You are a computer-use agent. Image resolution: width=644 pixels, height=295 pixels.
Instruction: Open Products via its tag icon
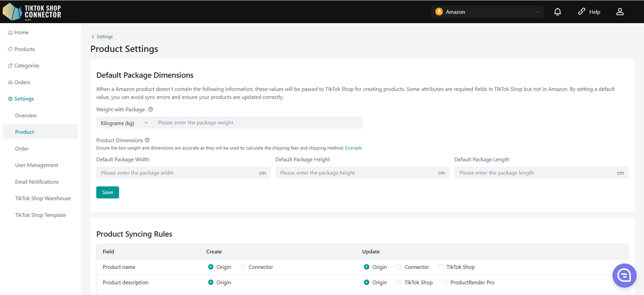(x=11, y=49)
